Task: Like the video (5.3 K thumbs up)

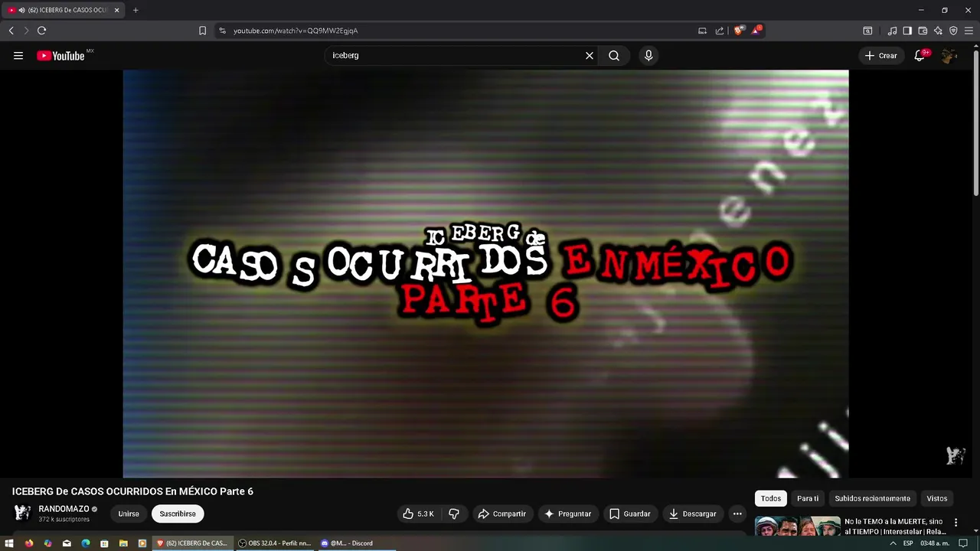Action: click(418, 514)
